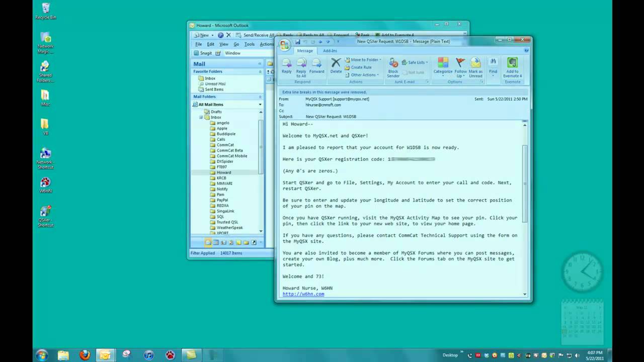Expand the All Mail Items dropdown
The image size is (644, 362).
[x=260, y=105]
